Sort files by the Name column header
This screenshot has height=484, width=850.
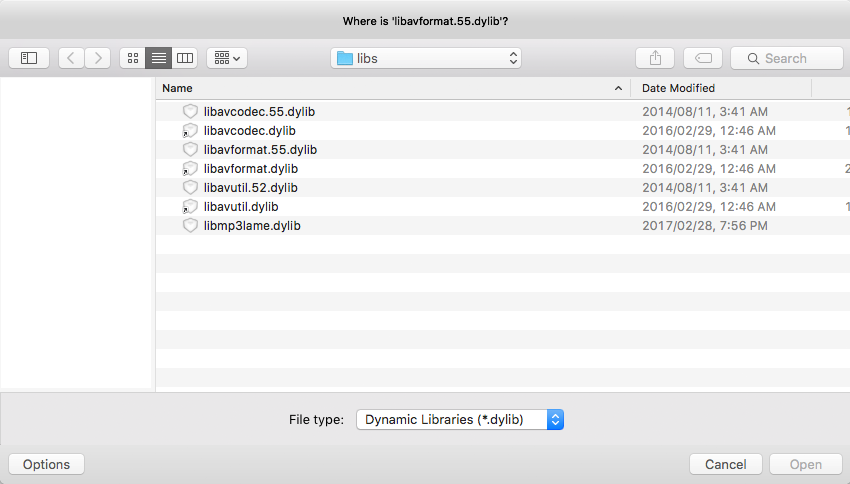393,88
